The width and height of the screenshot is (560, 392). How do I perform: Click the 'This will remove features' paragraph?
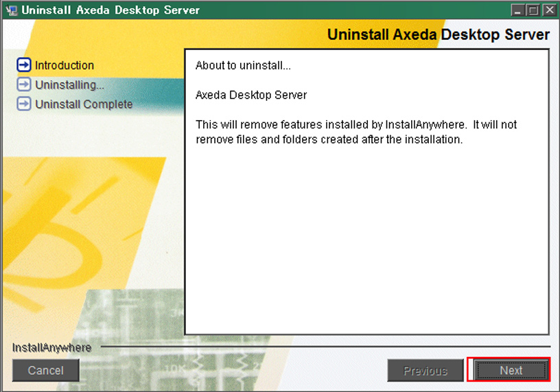point(356,132)
